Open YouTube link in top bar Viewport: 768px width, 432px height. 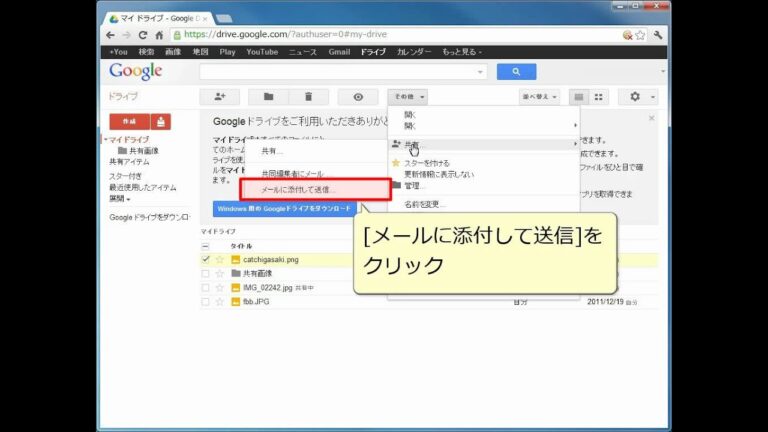pyautogui.click(x=262, y=52)
